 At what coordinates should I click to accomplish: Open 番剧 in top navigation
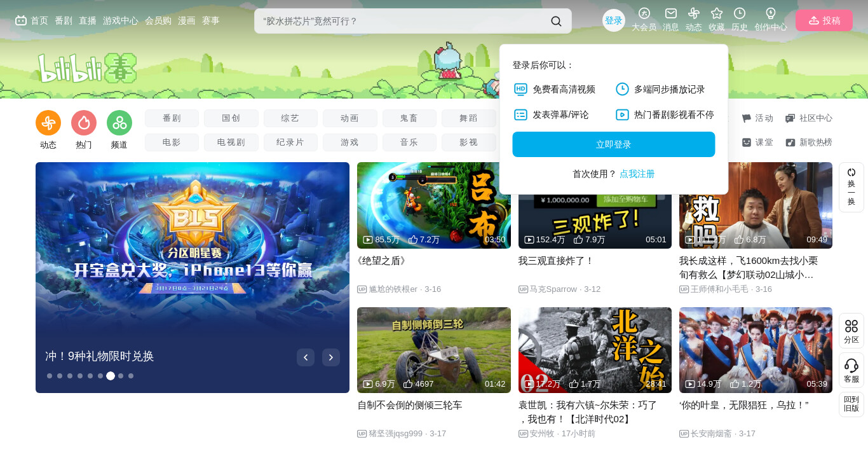pos(64,20)
